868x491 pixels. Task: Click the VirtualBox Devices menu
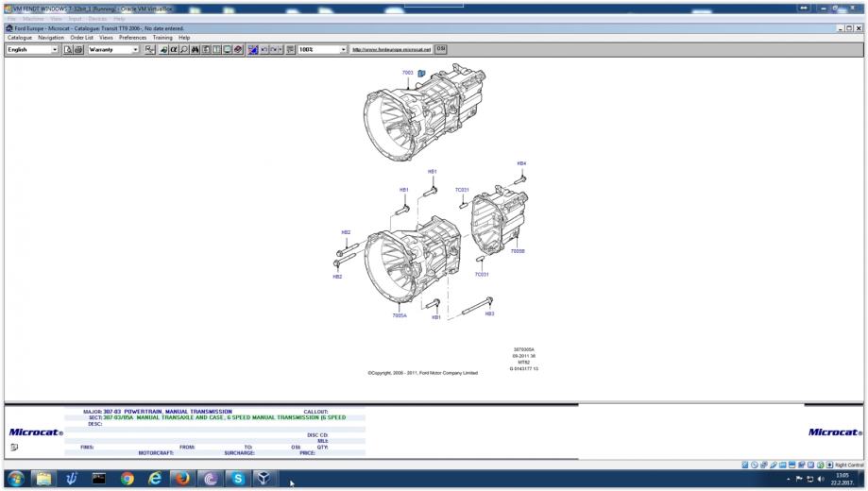click(x=97, y=19)
